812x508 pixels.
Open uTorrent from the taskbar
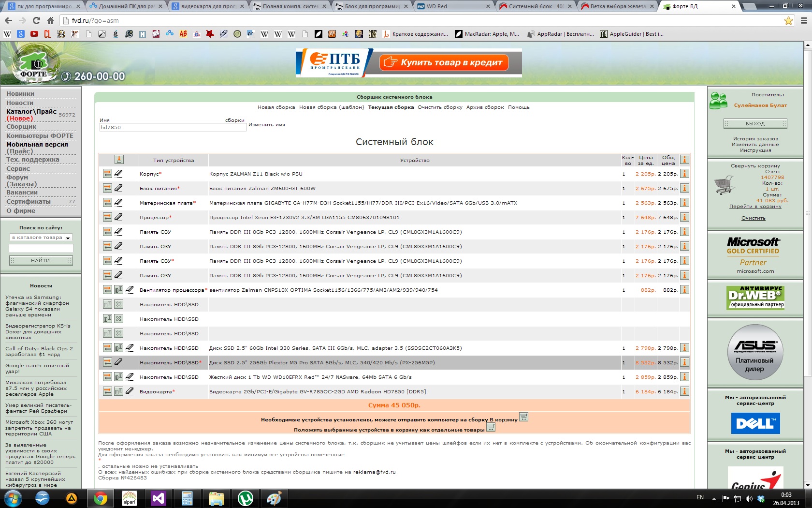[x=246, y=498]
